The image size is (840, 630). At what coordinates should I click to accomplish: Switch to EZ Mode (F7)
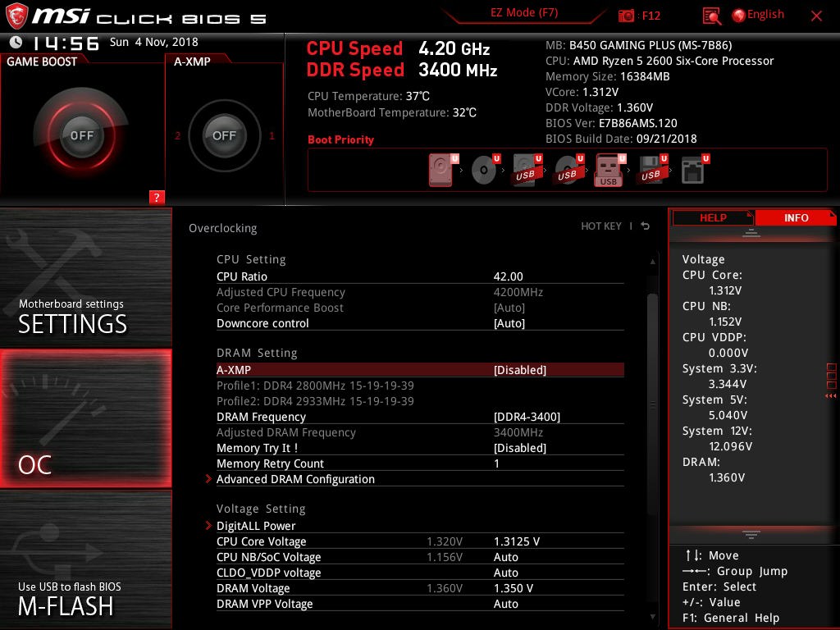(524, 13)
